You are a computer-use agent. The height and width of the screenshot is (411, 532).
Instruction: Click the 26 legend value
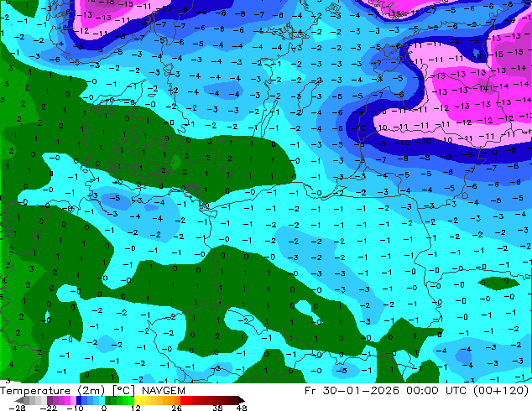[176, 408]
